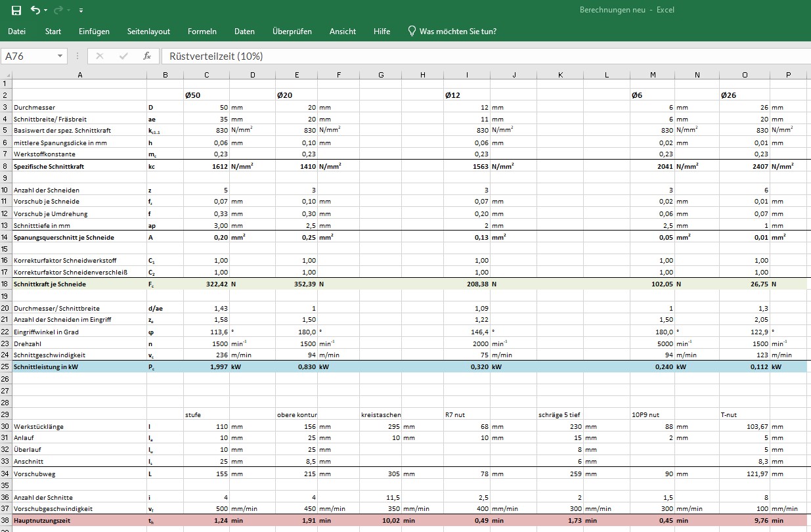Screen dimensions: 811x532
Task: Click the Save icon in the title bar
Action: pyautogui.click(x=16, y=10)
